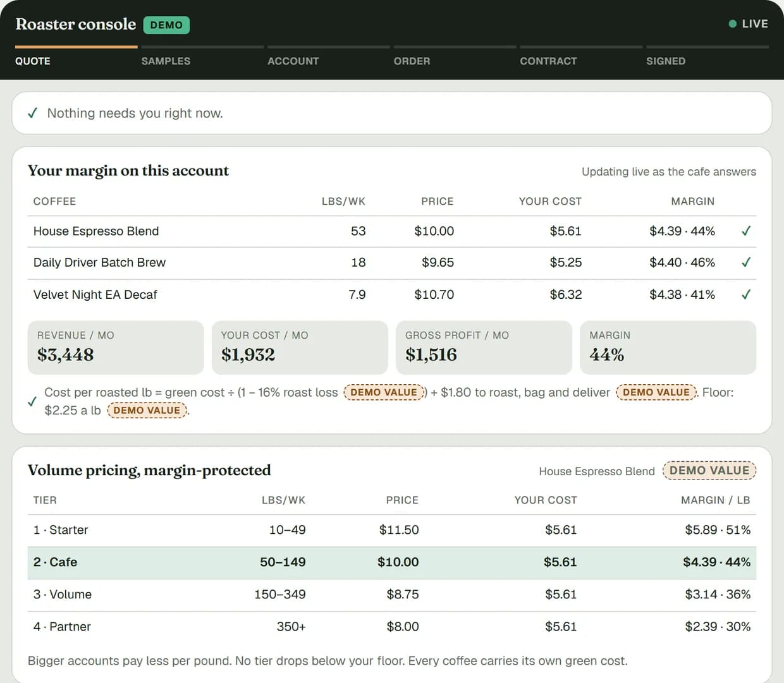
Task: Open the ORDER step tab
Action: coord(455,57)
